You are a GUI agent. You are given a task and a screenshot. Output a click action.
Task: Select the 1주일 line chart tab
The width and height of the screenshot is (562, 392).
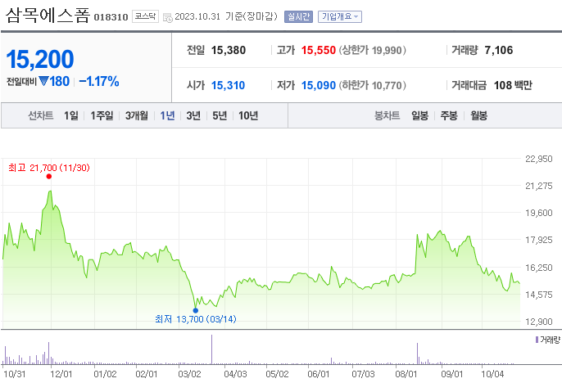pyautogui.click(x=102, y=115)
